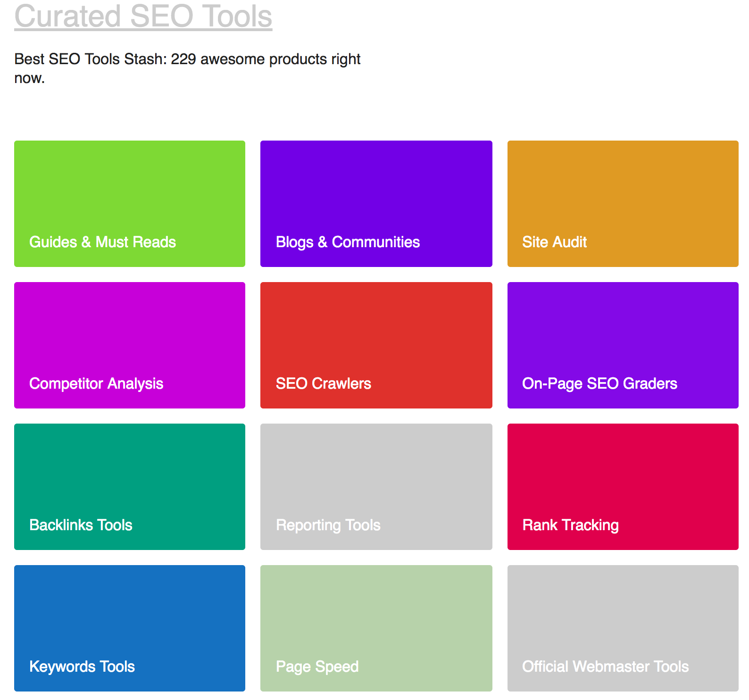Open the Backlinks Tools category
This screenshot has width=749, height=700.
pos(130,487)
